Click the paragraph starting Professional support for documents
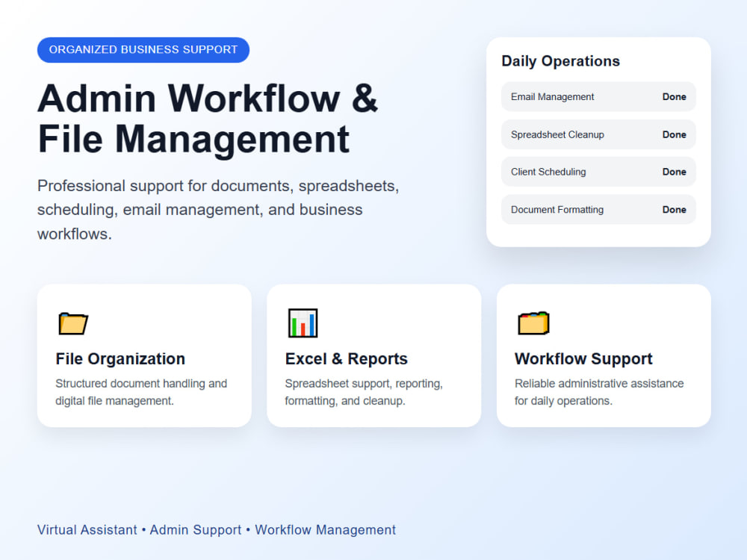Image resolution: width=747 pixels, height=560 pixels. (x=218, y=210)
